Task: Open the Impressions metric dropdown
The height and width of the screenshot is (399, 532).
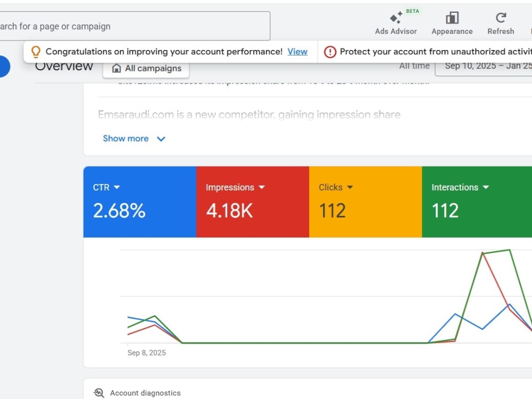Action: pyautogui.click(x=235, y=187)
